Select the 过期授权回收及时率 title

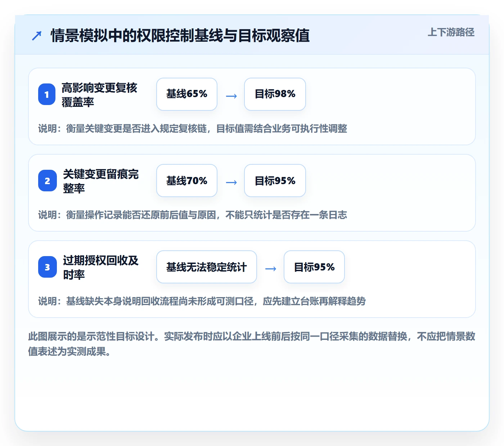pos(101,267)
